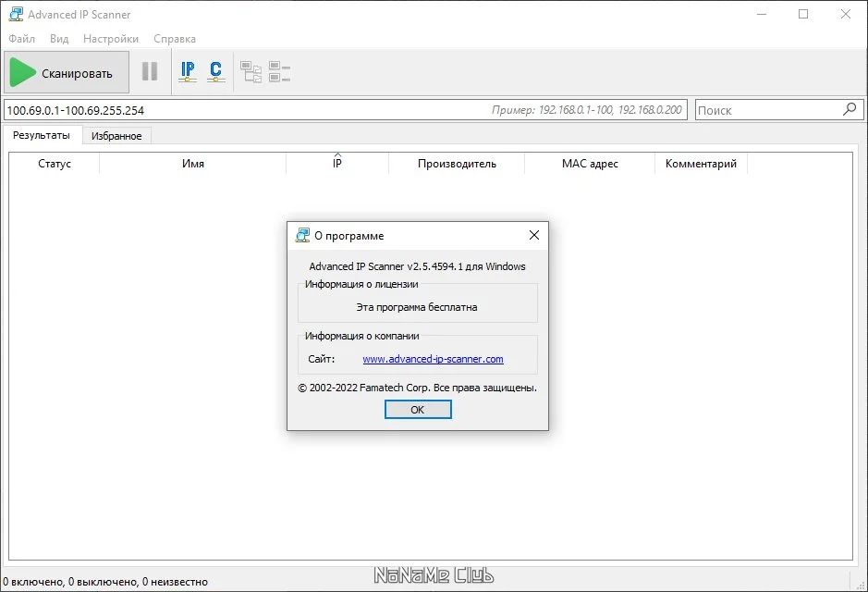Sort by the Производитель column header

pos(457,164)
